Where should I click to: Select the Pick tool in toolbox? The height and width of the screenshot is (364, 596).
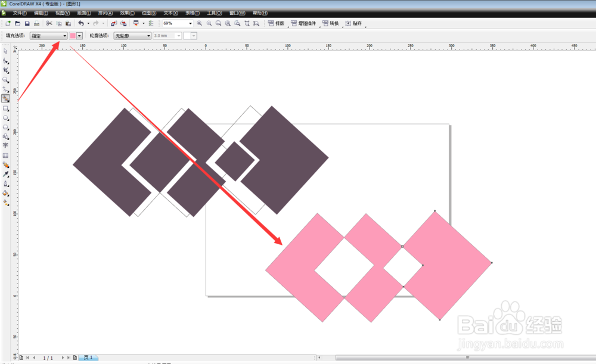tap(5, 51)
